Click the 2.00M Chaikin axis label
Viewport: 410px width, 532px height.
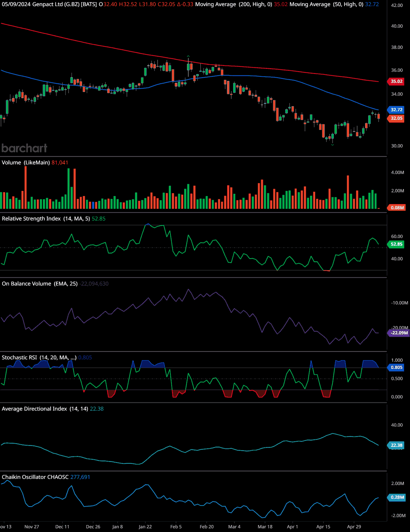pos(398,484)
